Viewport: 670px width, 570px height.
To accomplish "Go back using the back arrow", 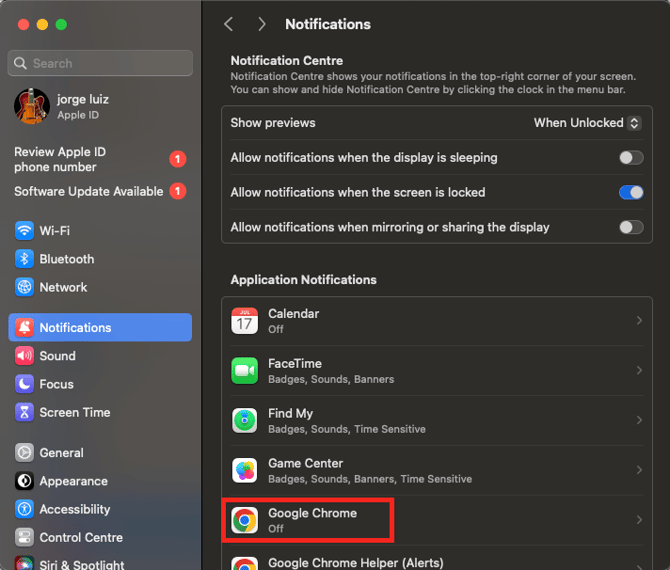I will [x=229, y=24].
